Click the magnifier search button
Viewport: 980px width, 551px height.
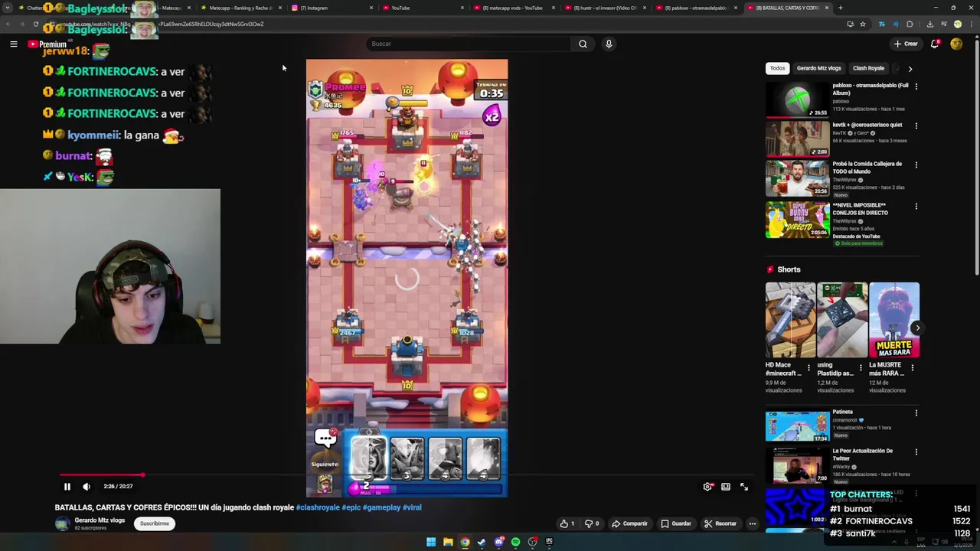[x=583, y=44]
